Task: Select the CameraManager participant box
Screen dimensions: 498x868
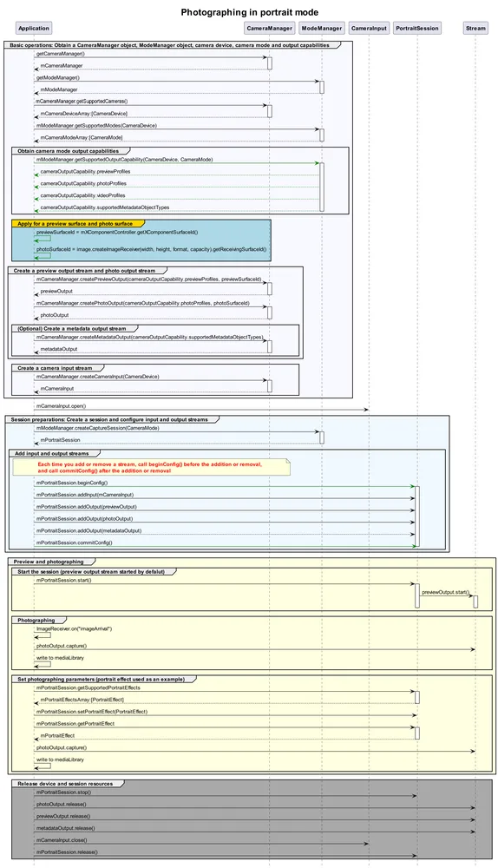Action: (x=270, y=29)
